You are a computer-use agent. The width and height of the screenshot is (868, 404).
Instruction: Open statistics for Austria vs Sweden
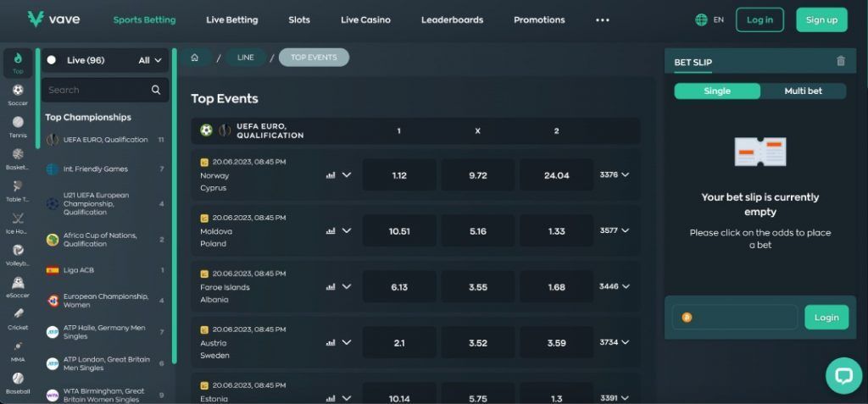click(x=331, y=342)
